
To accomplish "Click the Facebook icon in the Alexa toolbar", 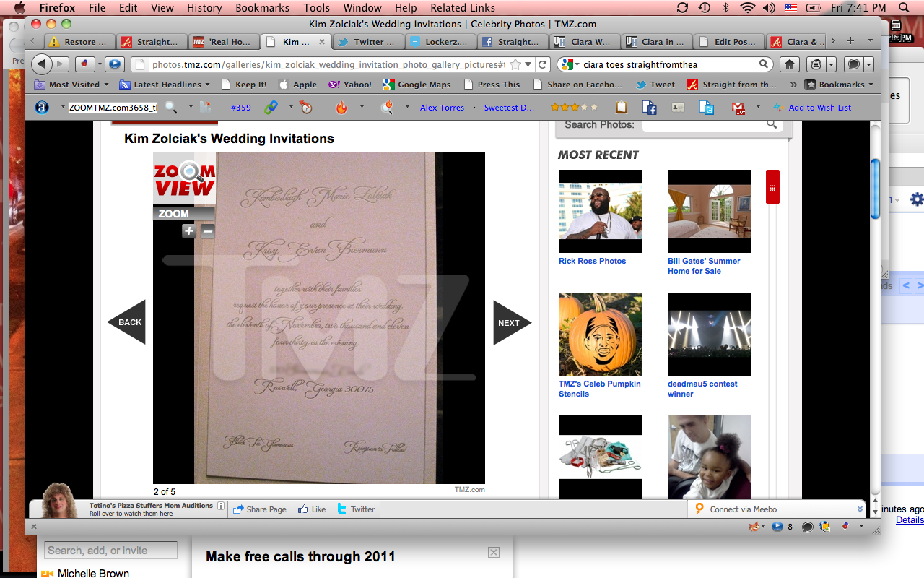I will (650, 108).
